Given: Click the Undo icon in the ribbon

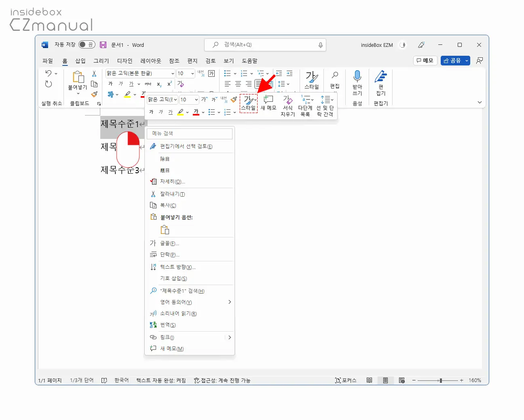Looking at the screenshot, I should 49,73.
